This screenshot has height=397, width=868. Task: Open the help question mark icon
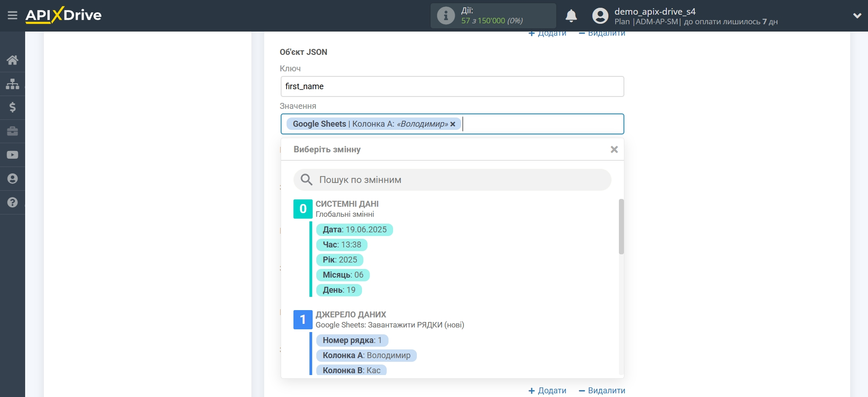[x=12, y=203]
